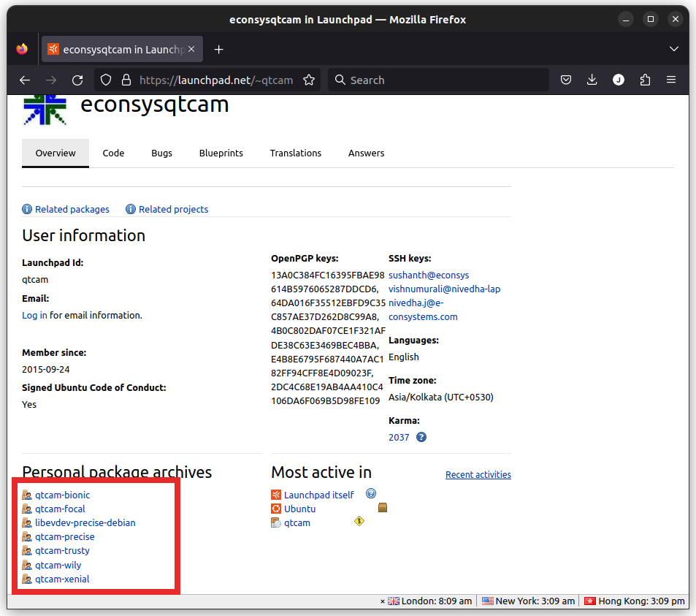This screenshot has height=616, width=696.
Task: Click the karma value 2037
Action: coord(399,438)
